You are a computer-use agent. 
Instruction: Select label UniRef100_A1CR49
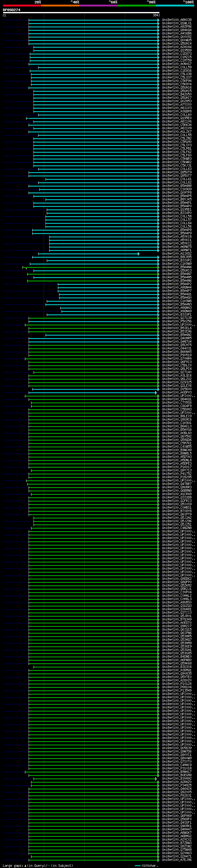176,494
